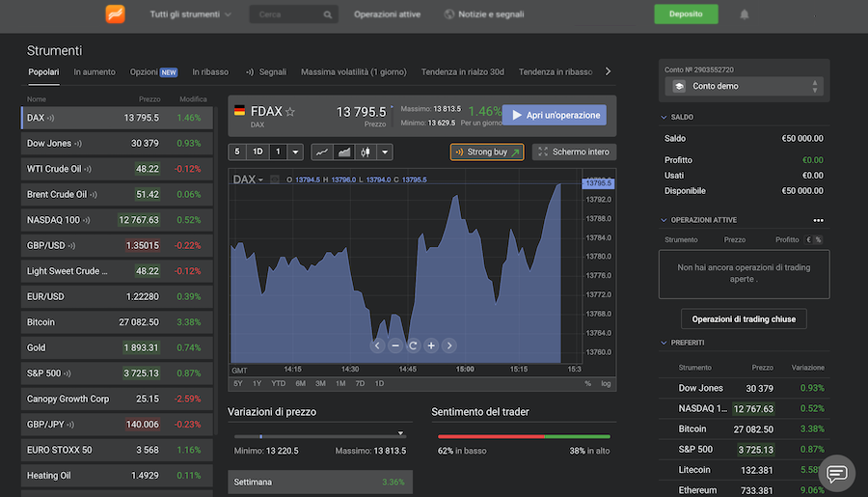
Task: Set chart interval to 1
Action: [278, 152]
